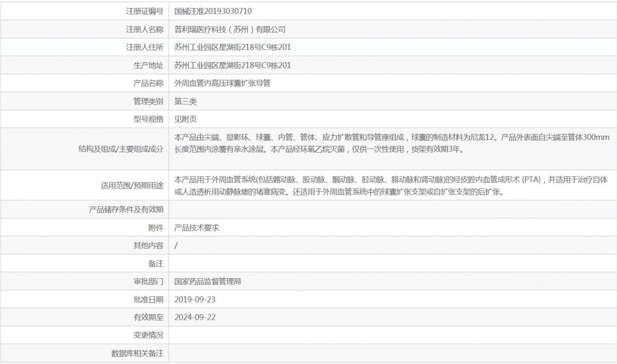Click the structure description starting 本产品由尖端
617x364 pixels.
click(x=392, y=143)
